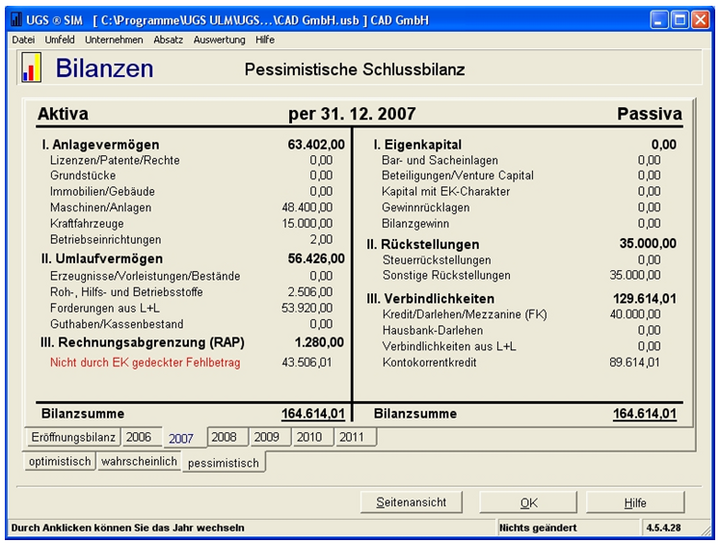
Task: Click the I. Eigenkapital heading
Action: pyautogui.click(x=417, y=145)
